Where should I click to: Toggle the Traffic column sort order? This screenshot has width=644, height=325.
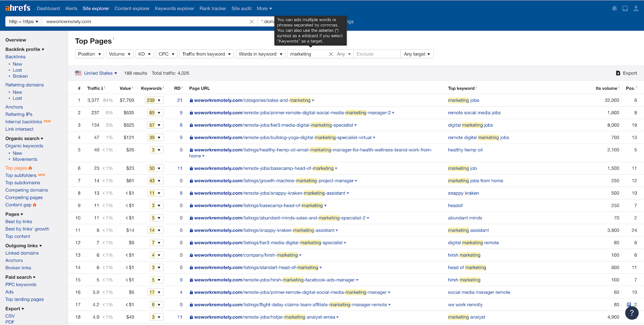[95, 88]
